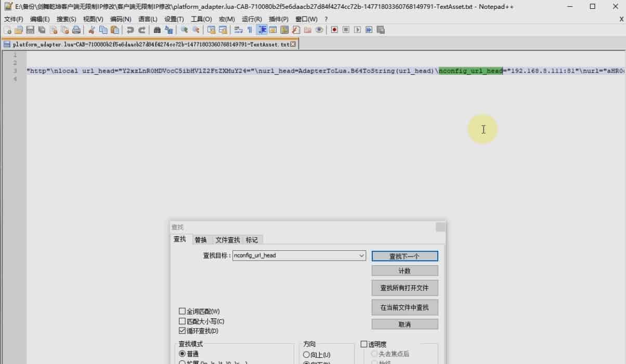Open the 窗口(W) menu
The image size is (626, 364).
tap(306, 19)
